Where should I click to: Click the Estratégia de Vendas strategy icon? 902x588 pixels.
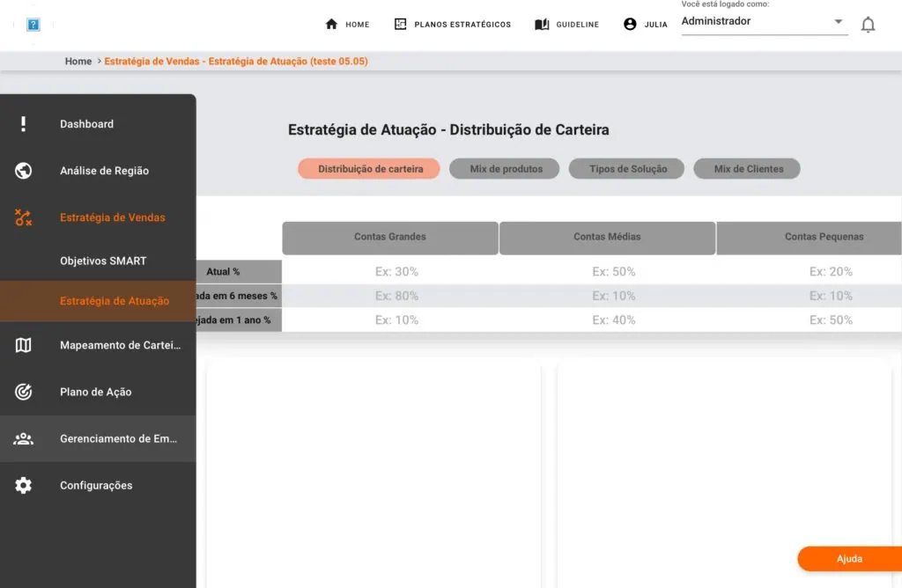(23, 217)
